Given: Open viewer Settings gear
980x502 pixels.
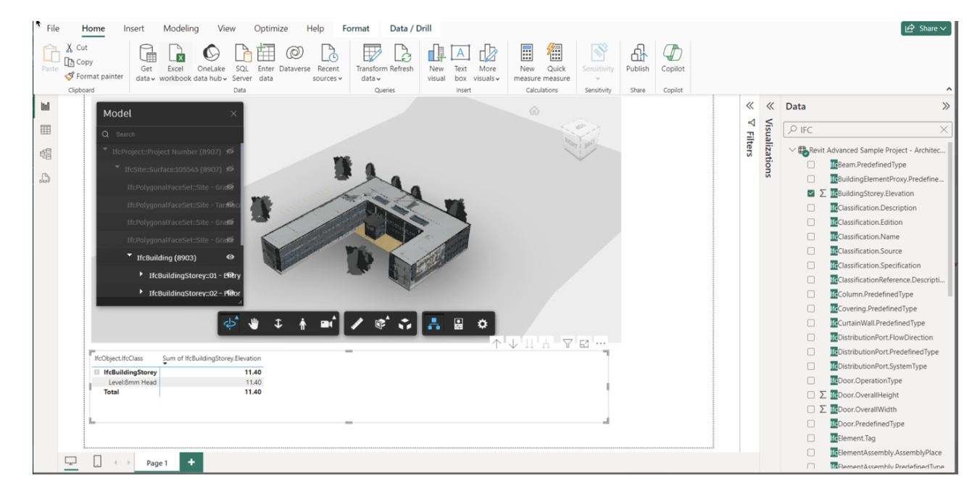Looking at the screenshot, I should pos(482,324).
